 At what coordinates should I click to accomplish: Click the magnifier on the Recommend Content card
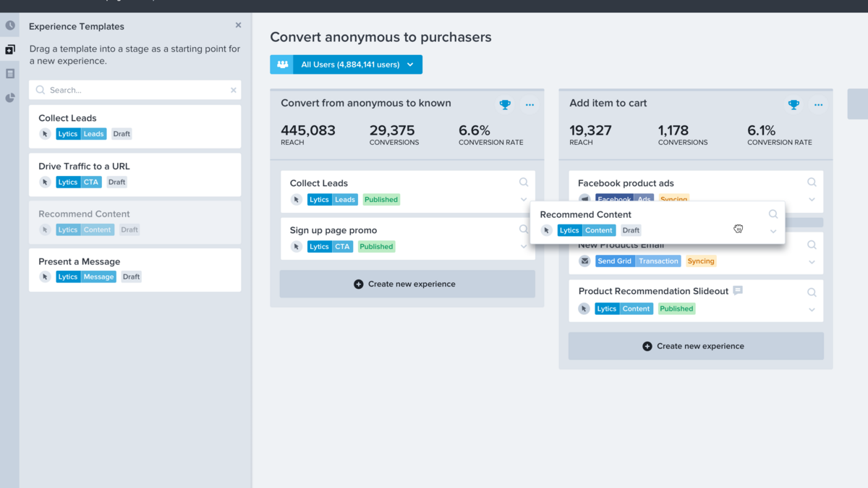[x=773, y=214]
